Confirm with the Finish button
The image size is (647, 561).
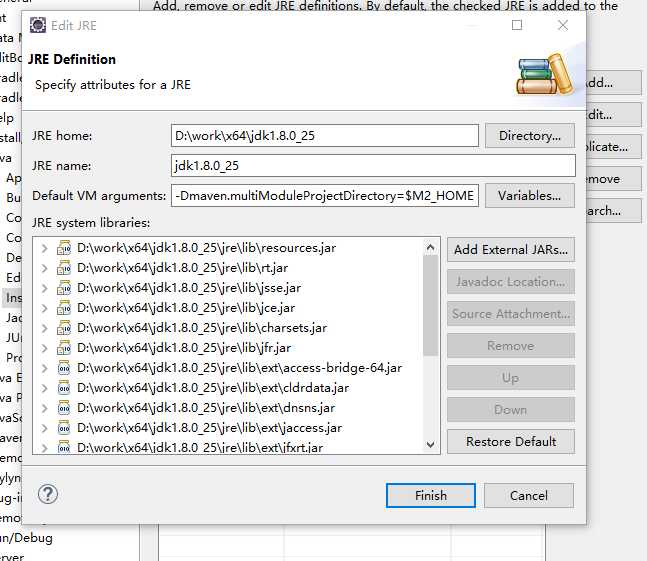pos(431,495)
